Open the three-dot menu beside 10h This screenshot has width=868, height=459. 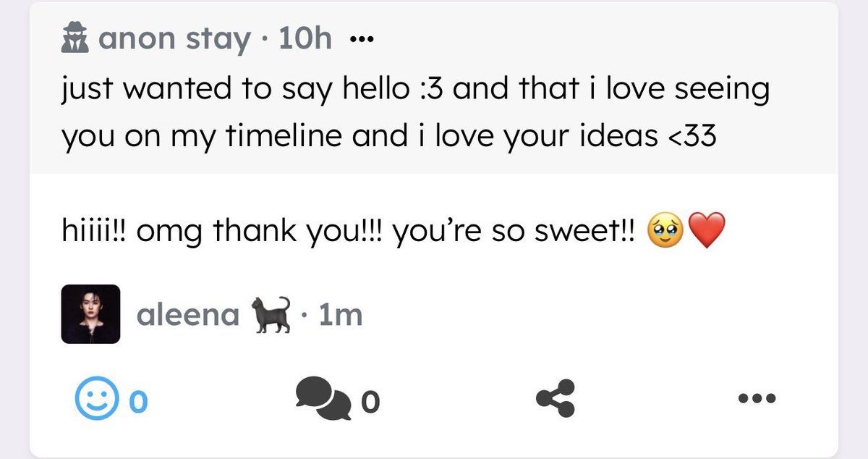coord(362,40)
